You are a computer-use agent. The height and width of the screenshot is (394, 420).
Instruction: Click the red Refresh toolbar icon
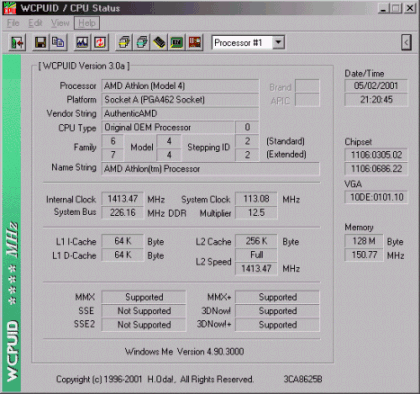(100, 42)
